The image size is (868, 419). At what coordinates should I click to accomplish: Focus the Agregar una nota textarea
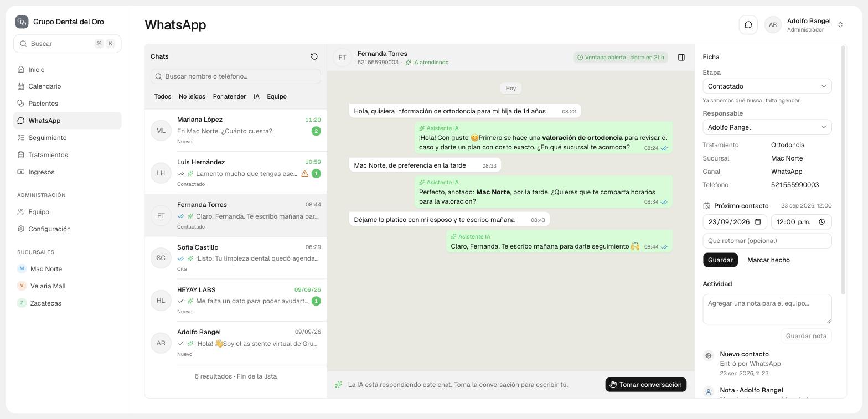point(767,309)
